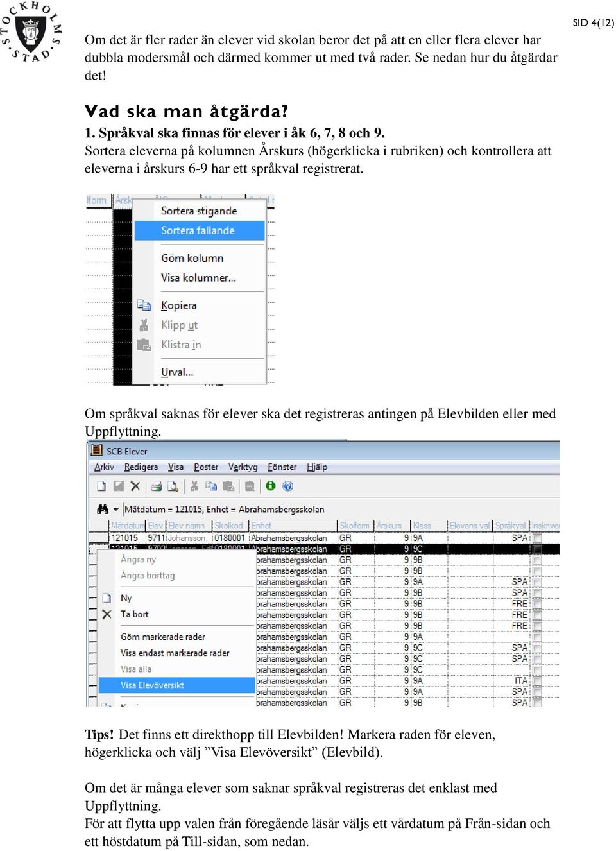Screen dimensions: 616x851
Task: Click the Språkval column header
Action: point(511,526)
